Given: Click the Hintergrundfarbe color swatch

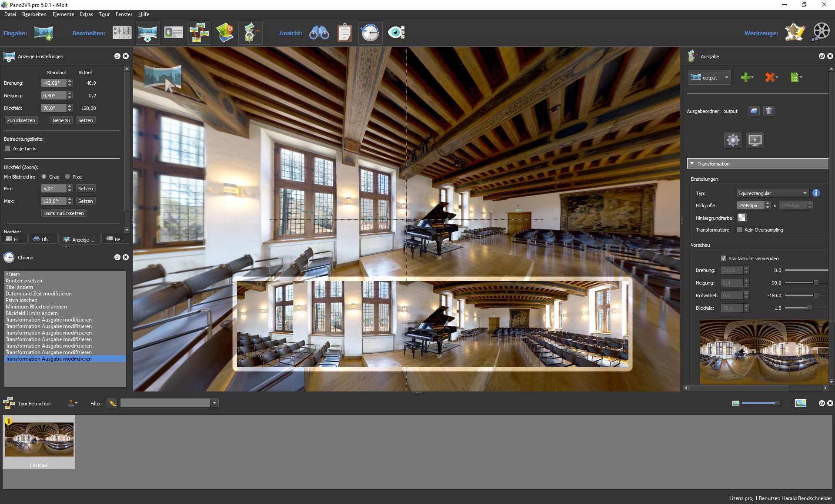Looking at the screenshot, I should coord(742,218).
